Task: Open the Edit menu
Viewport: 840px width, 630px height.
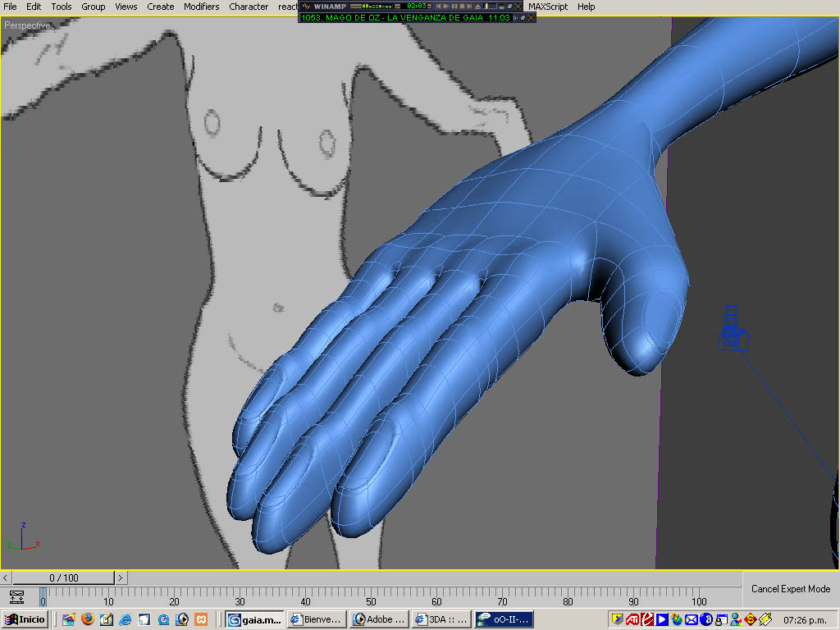Action: [x=33, y=7]
